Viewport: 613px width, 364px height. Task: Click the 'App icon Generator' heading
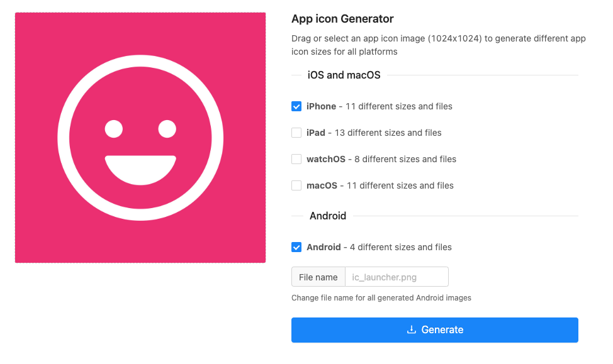342,19
